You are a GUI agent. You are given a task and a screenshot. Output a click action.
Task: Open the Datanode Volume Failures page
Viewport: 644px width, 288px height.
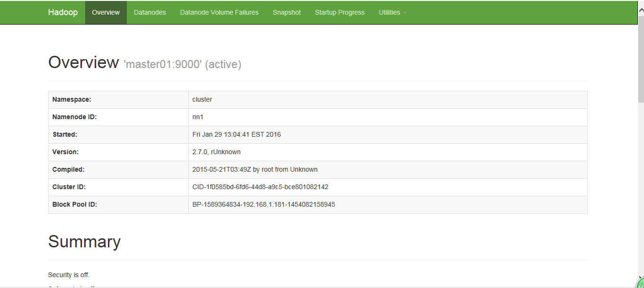(219, 12)
